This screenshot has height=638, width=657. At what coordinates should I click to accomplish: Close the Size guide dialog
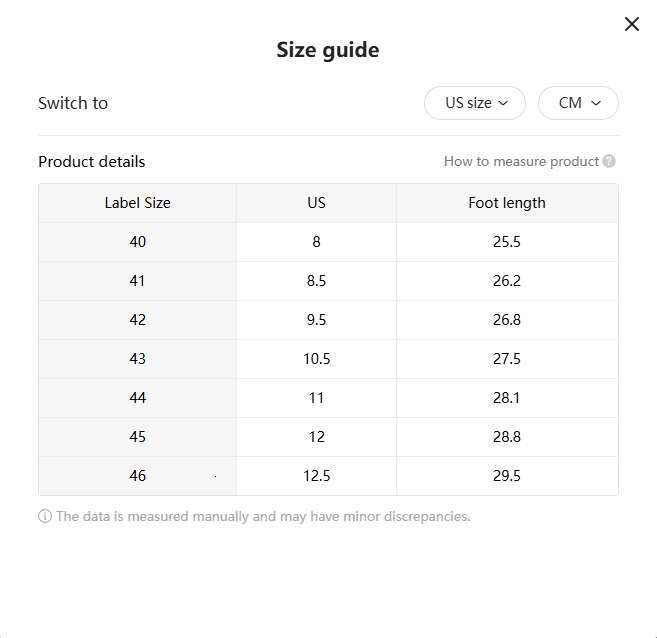click(631, 24)
